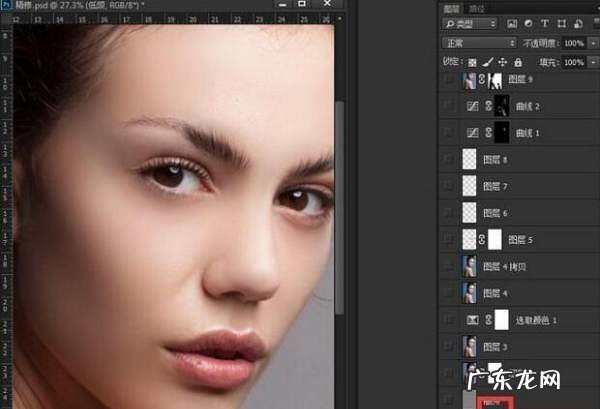Select the white mask of 选取颜色 1

pyautogui.click(x=502, y=320)
